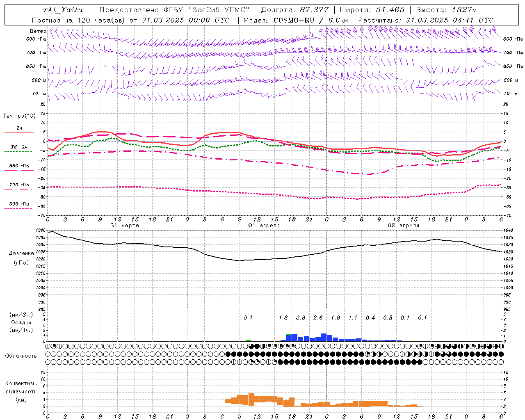
Task: Click the (мм/1ч.) precipitation unit label
Action: point(21,330)
